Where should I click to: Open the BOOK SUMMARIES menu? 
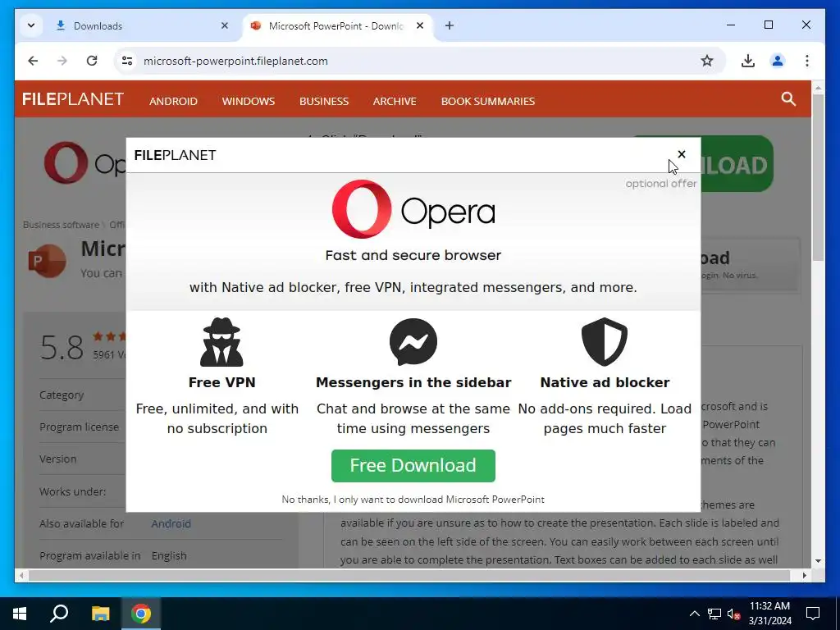(x=487, y=101)
